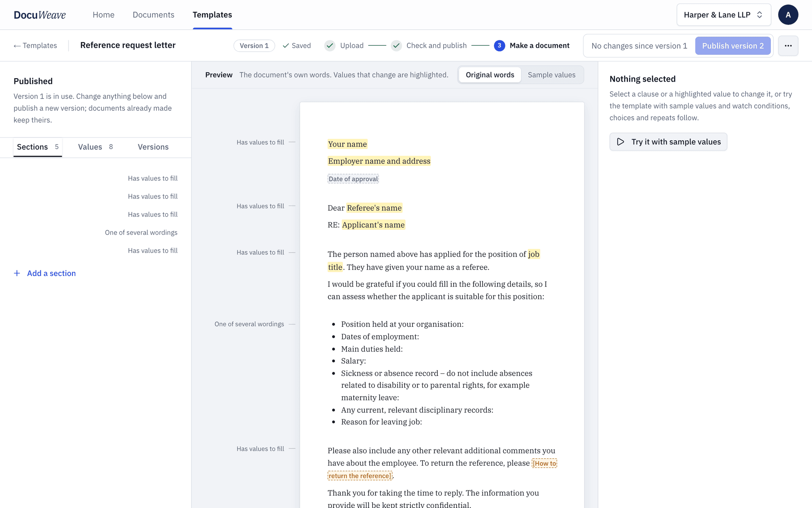Image resolution: width=812 pixels, height=508 pixels.
Task: Click the Check and publish checkmark icon
Action: [396, 46]
